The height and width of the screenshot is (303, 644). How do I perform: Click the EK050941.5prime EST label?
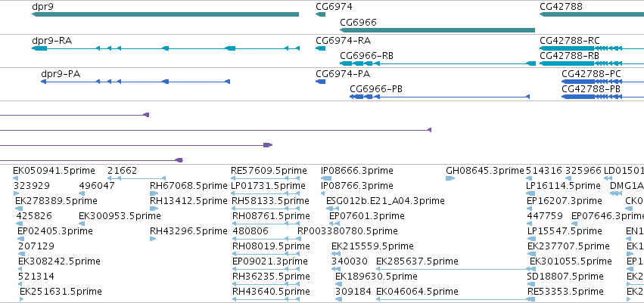(54, 171)
